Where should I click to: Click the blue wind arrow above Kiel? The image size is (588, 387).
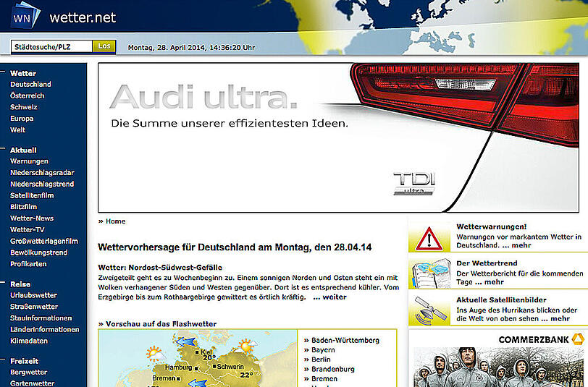(x=186, y=341)
